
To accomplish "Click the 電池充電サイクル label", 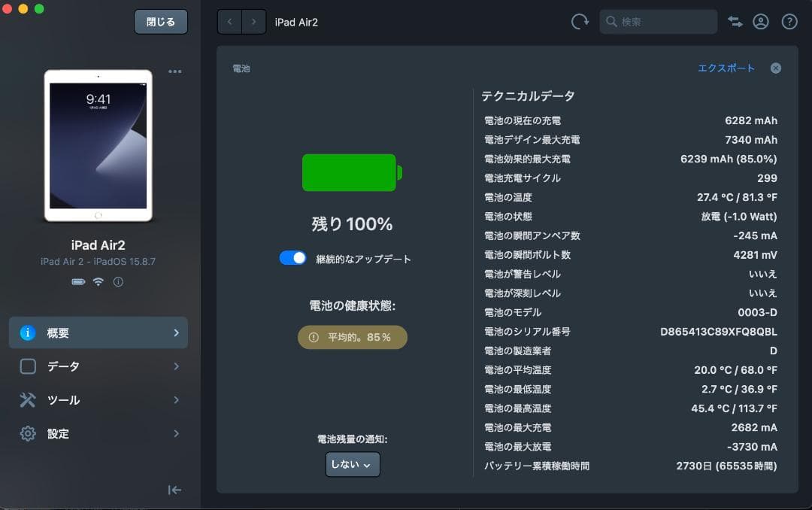I will pyautogui.click(x=522, y=178).
